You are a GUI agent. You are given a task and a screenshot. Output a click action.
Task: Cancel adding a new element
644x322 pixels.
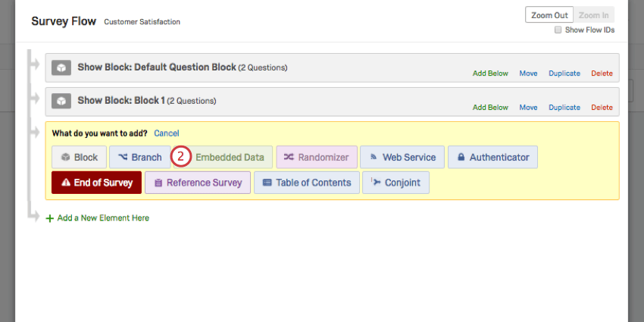(x=167, y=133)
